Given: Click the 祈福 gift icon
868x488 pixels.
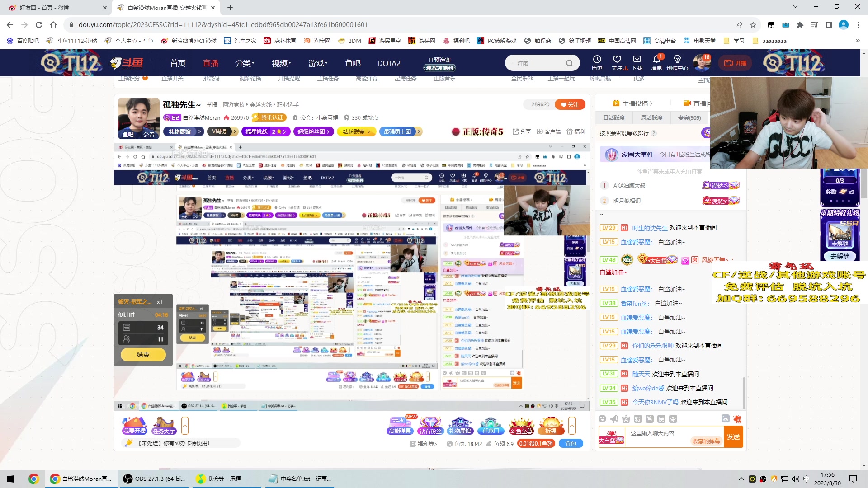Looking at the screenshot, I should pos(551,426).
